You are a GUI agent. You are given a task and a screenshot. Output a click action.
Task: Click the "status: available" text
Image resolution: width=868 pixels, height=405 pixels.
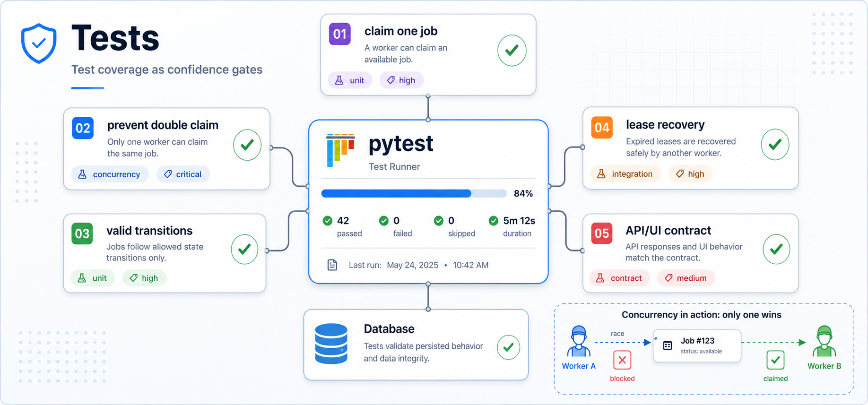701,352
